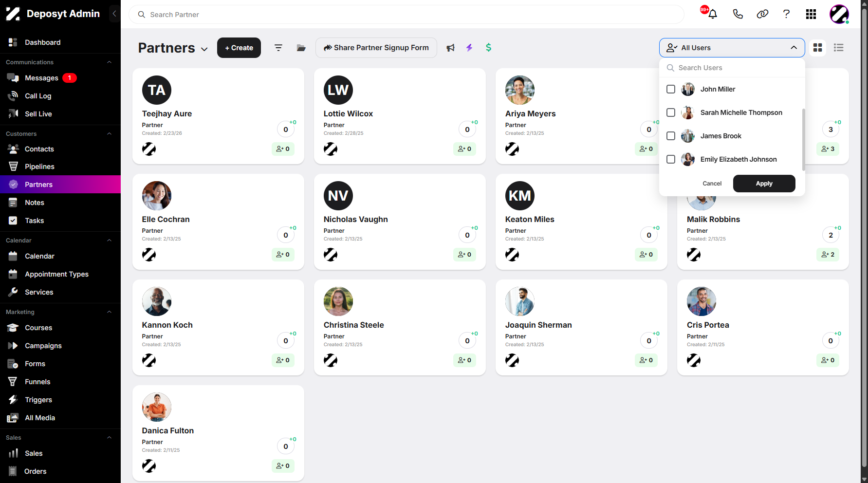The image size is (868, 483).
Task: Check the James Brook checkbox
Action: (671, 136)
